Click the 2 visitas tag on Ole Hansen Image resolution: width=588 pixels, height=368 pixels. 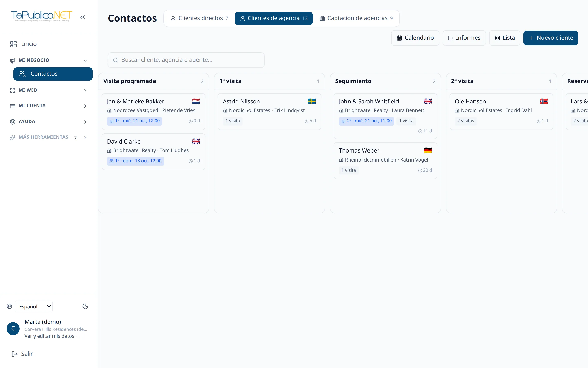click(465, 121)
